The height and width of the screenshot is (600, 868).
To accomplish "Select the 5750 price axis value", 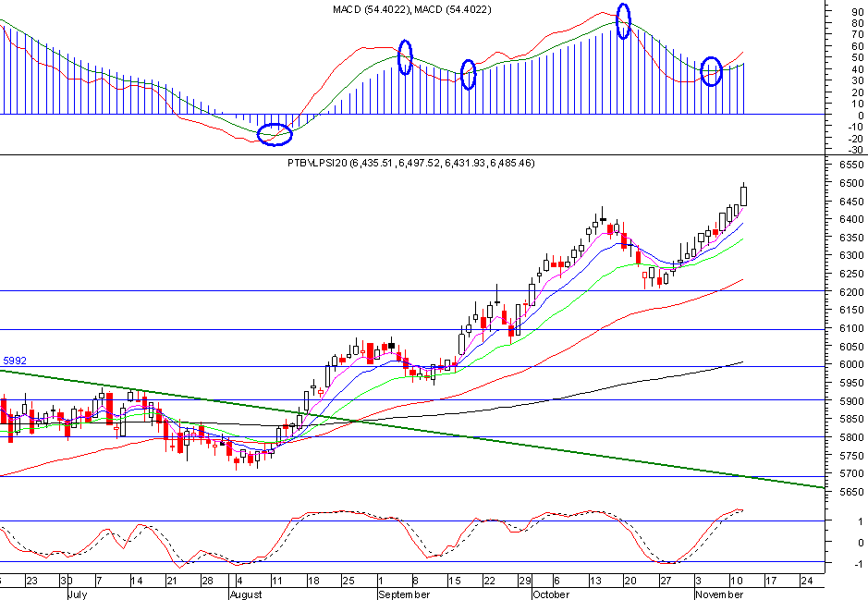I will tap(851, 456).
